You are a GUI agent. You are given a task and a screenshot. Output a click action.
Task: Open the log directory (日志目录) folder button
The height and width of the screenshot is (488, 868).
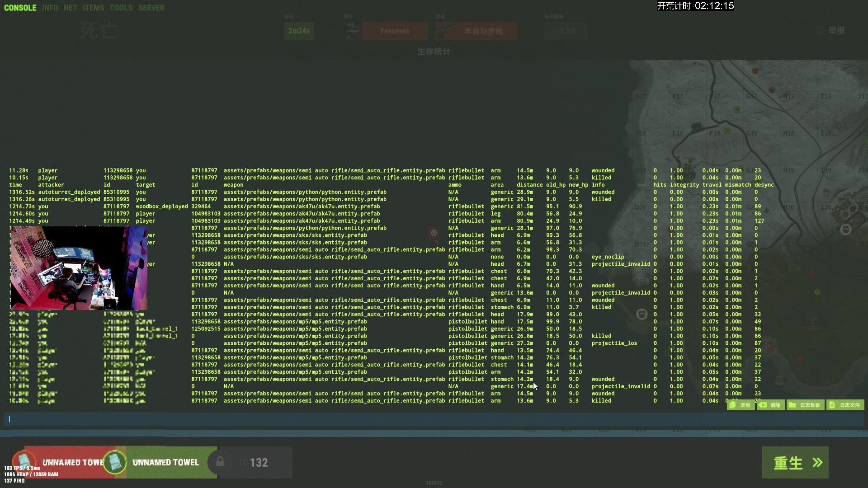click(x=805, y=405)
